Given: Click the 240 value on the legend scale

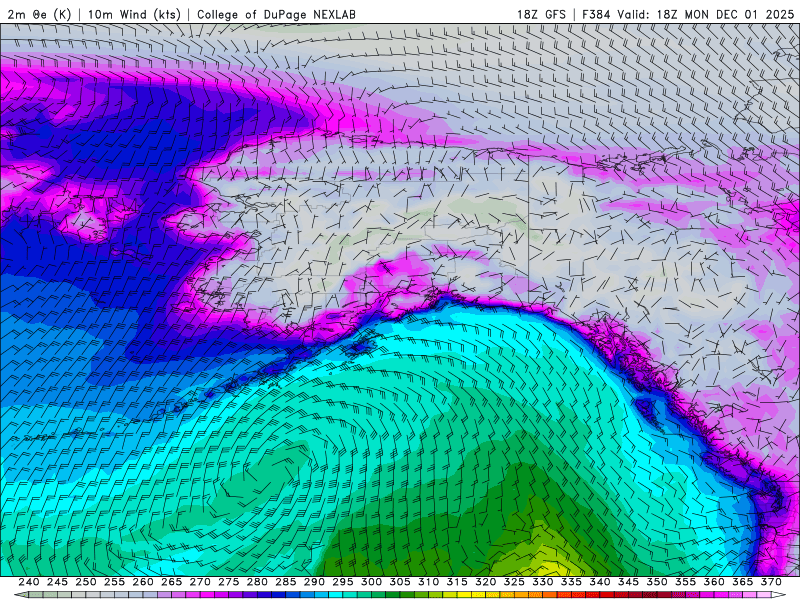Looking at the screenshot, I should (x=29, y=582).
